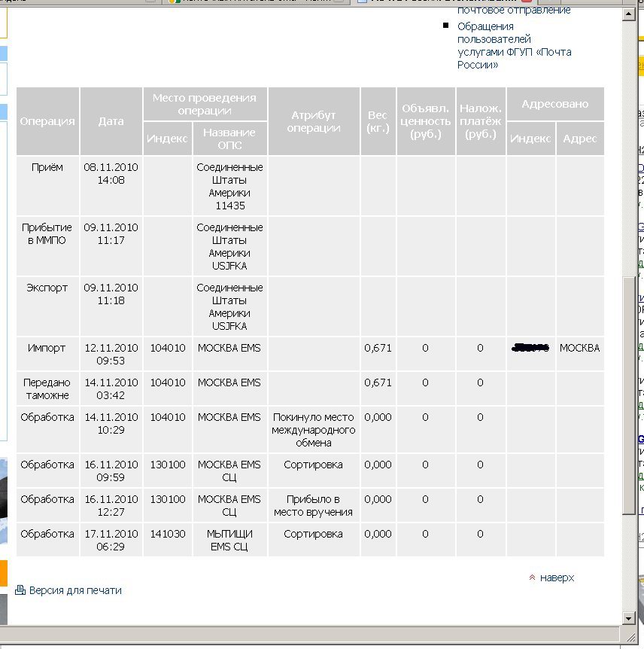Click the date 12.11.2010 09:53
The width and height of the screenshot is (644, 649).
(111, 355)
